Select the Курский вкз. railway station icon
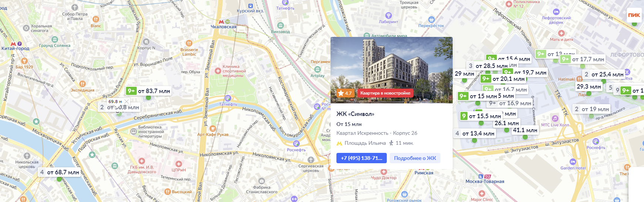The image size is (644, 202). tap(251, 6)
